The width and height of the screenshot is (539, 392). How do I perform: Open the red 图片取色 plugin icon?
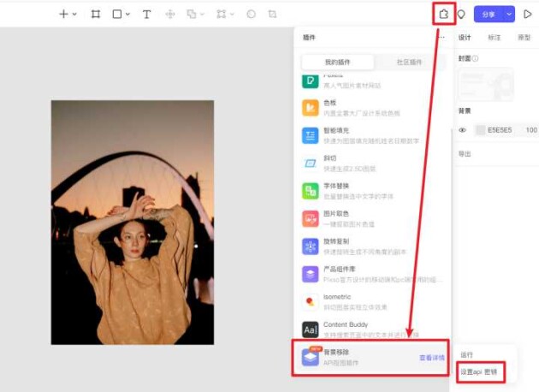point(311,219)
